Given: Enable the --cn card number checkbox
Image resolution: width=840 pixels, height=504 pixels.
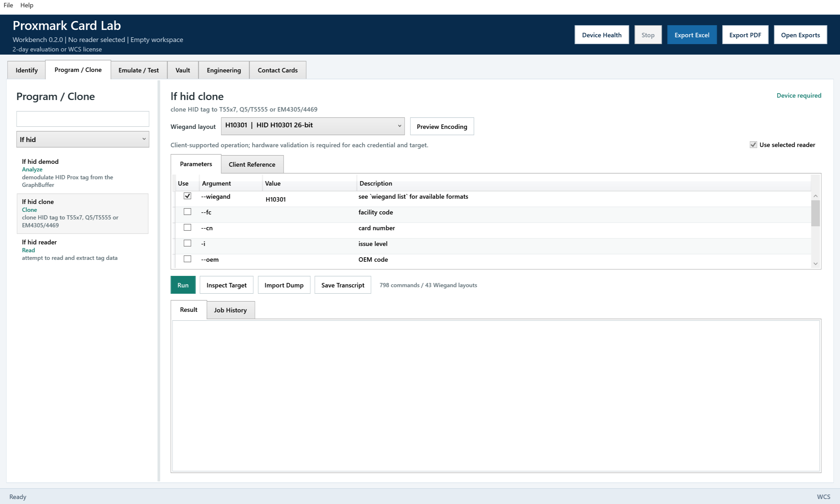Looking at the screenshot, I should coord(187,228).
